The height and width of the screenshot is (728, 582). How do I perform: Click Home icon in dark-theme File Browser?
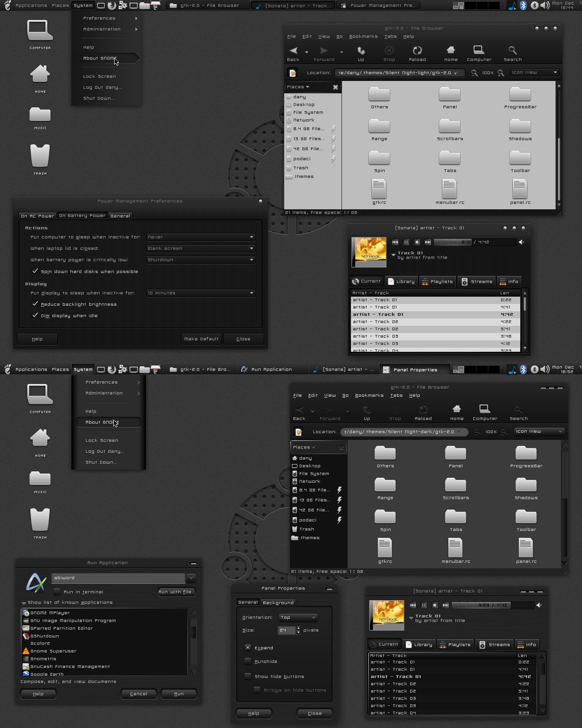click(x=457, y=409)
